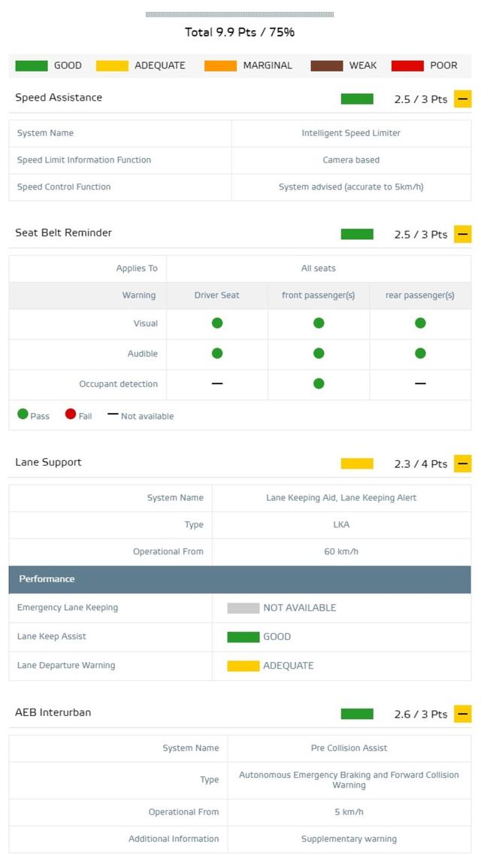Click the Not available legend dash

(x=113, y=414)
